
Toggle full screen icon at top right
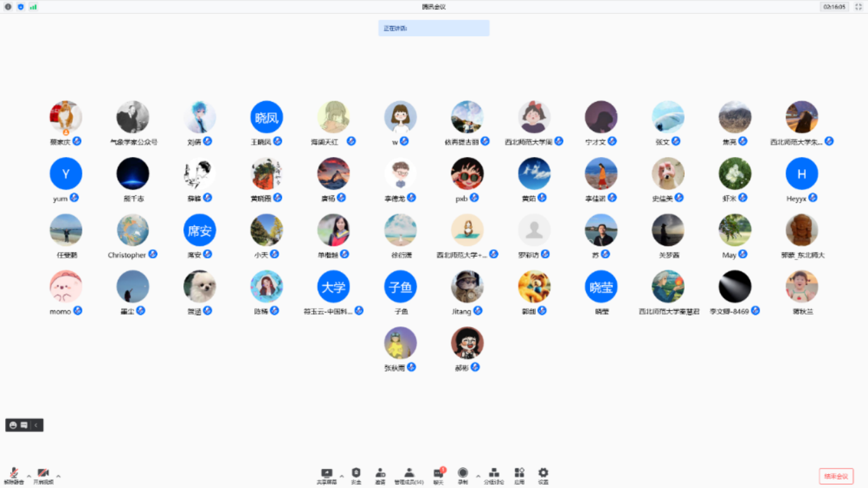(859, 6)
